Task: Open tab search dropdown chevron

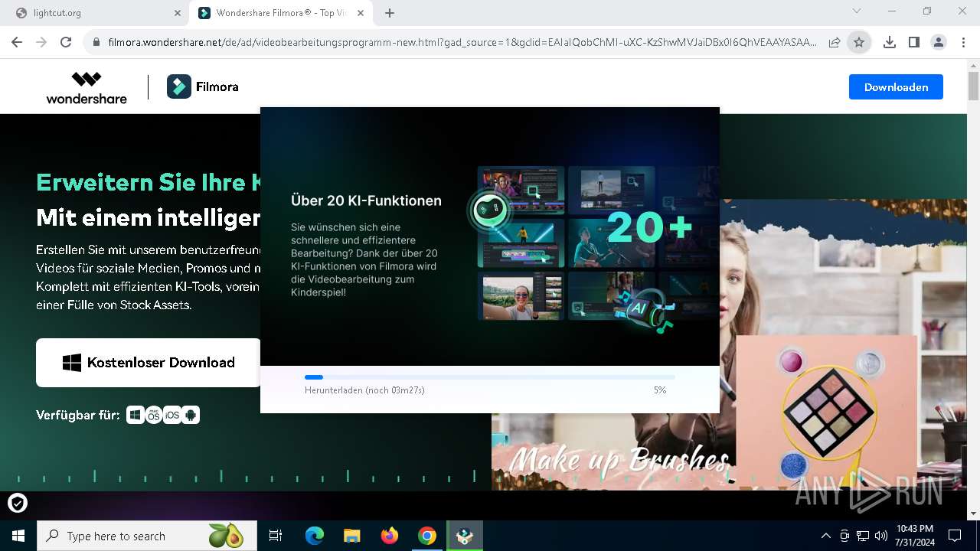Action: pos(857,11)
